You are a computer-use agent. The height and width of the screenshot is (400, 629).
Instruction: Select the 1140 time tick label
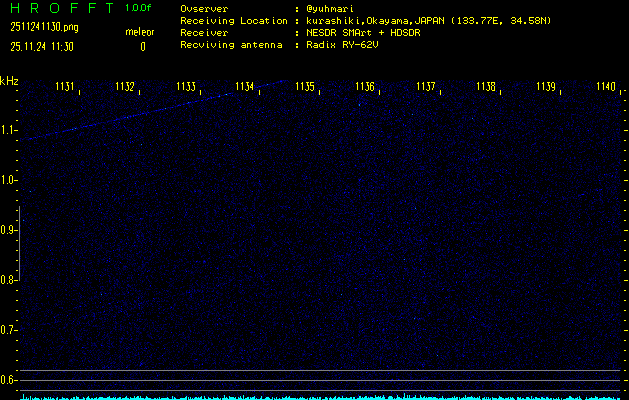point(606,87)
